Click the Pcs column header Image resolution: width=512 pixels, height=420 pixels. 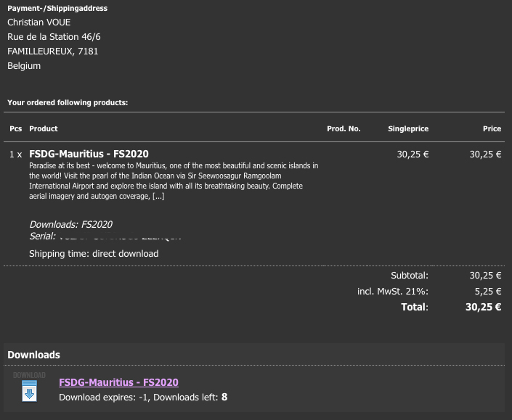16,128
